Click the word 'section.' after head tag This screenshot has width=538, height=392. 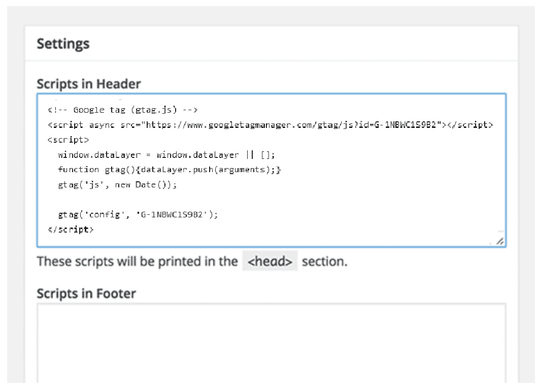point(325,262)
